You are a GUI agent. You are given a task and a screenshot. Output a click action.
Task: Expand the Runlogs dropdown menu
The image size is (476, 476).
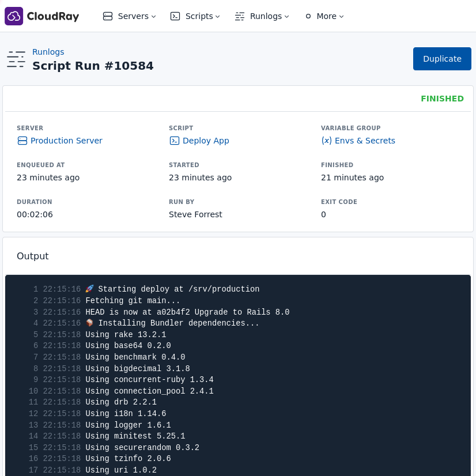tap(286, 16)
